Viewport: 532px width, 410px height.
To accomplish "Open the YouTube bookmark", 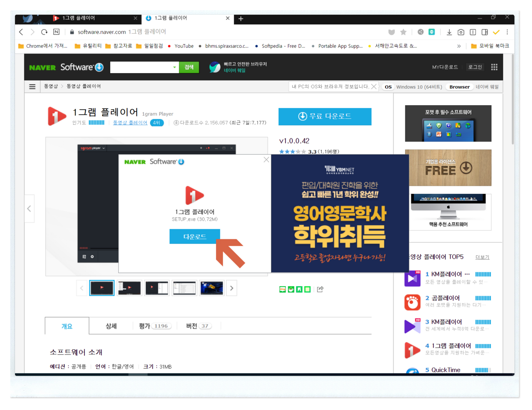I will coord(180,46).
